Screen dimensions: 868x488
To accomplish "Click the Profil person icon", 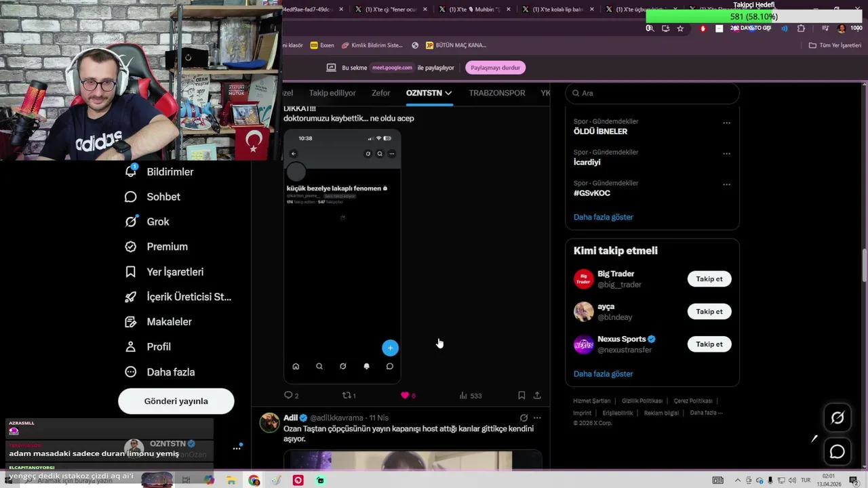I will pyautogui.click(x=131, y=346).
